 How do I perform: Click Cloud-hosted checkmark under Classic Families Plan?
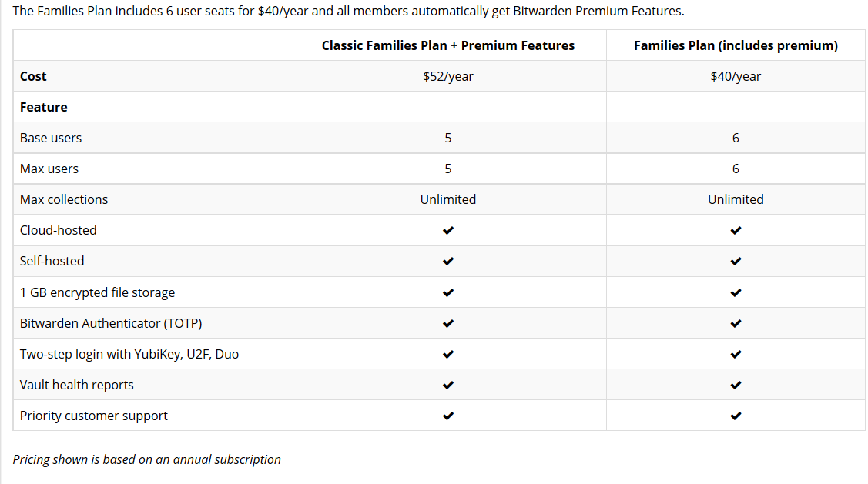(447, 230)
